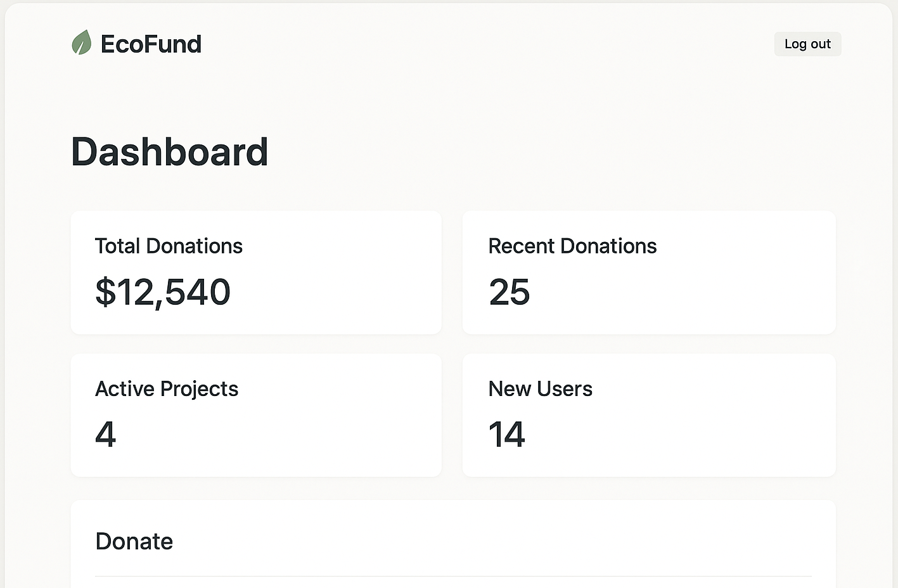Click the Recent Donations count 25
Viewport: 898px width, 588px height.
pos(509,292)
